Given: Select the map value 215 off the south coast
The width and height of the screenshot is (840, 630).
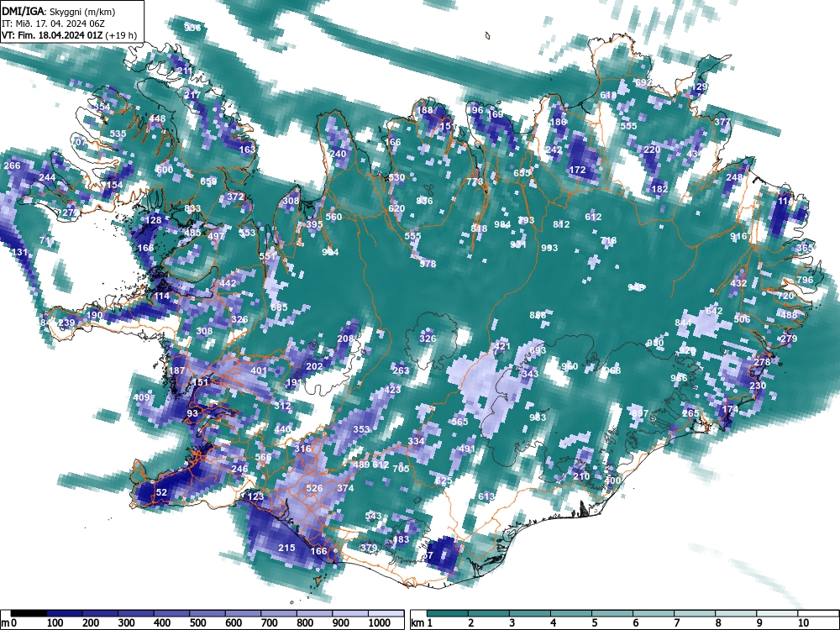Looking at the screenshot, I should pos(286,548).
